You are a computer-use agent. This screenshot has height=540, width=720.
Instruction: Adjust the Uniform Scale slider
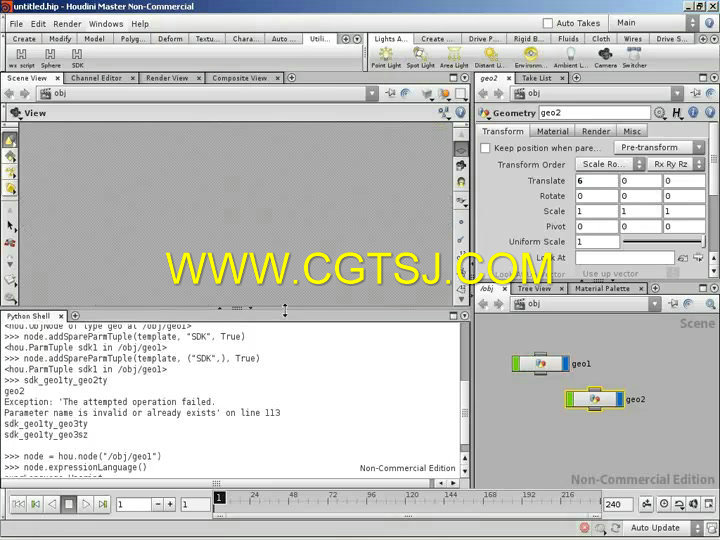[x=664, y=241]
